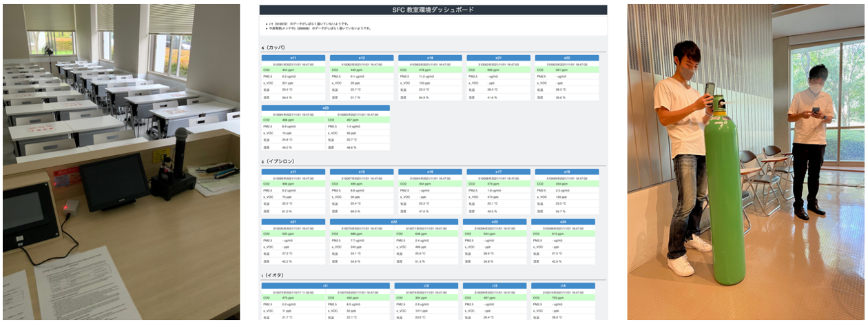Select ε12 humidity value 69.0 %

[x=357, y=212]
